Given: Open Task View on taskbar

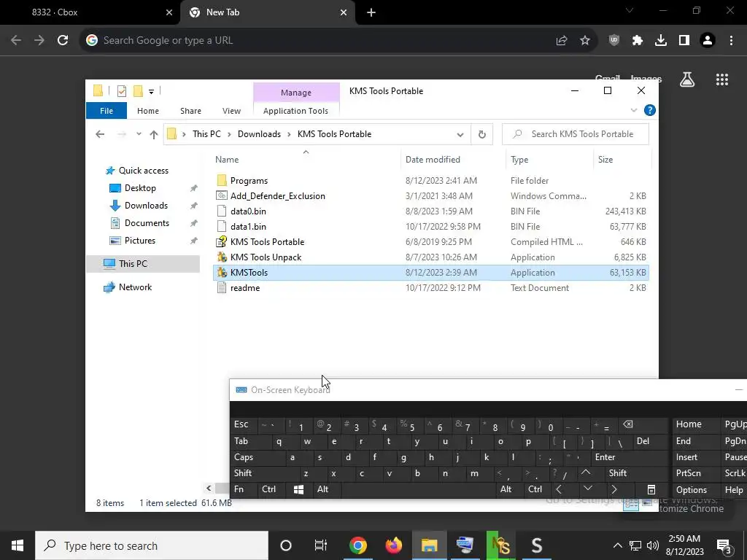Looking at the screenshot, I should [321, 545].
